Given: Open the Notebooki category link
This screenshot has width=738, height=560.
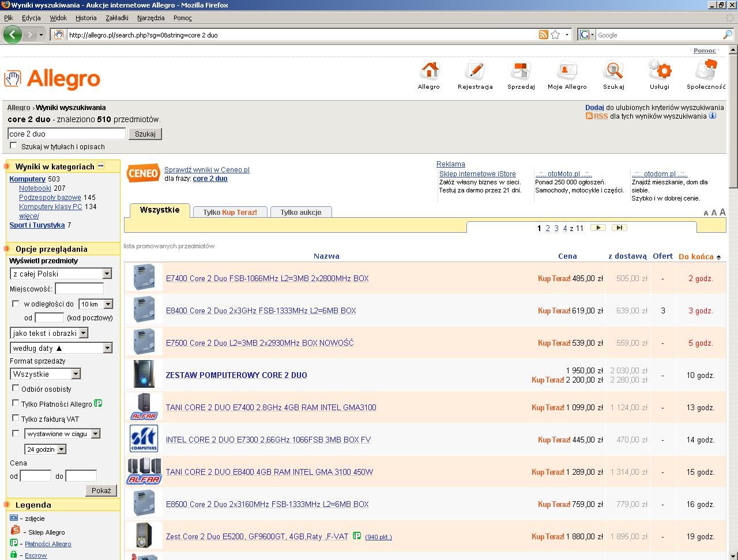Looking at the screenshot, I should 35,188.
